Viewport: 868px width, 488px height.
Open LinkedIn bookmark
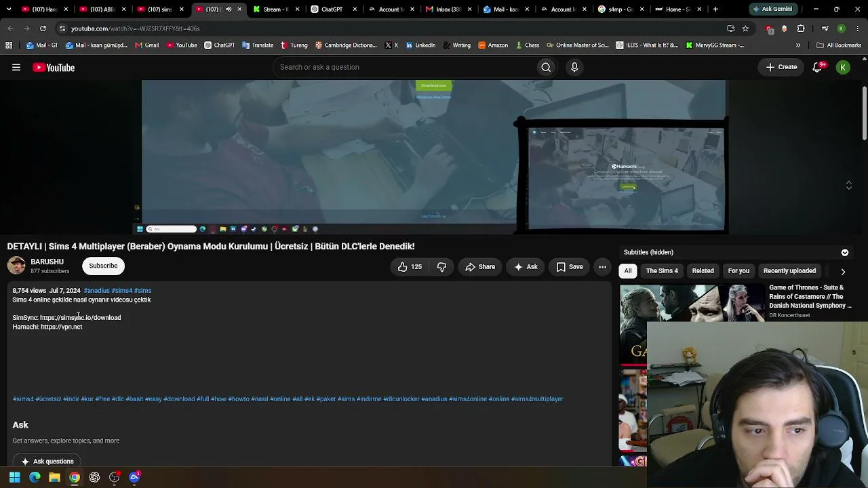[x=420, y=45]
